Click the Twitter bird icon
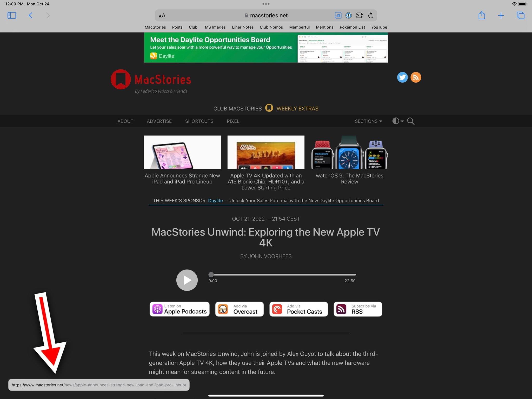 pos(402,77)
